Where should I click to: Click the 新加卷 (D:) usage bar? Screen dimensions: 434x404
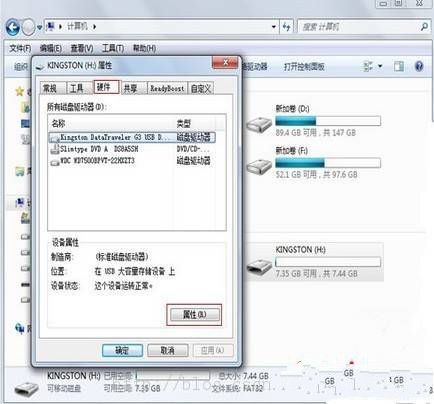pyautogui.click(x=328, y=121)
